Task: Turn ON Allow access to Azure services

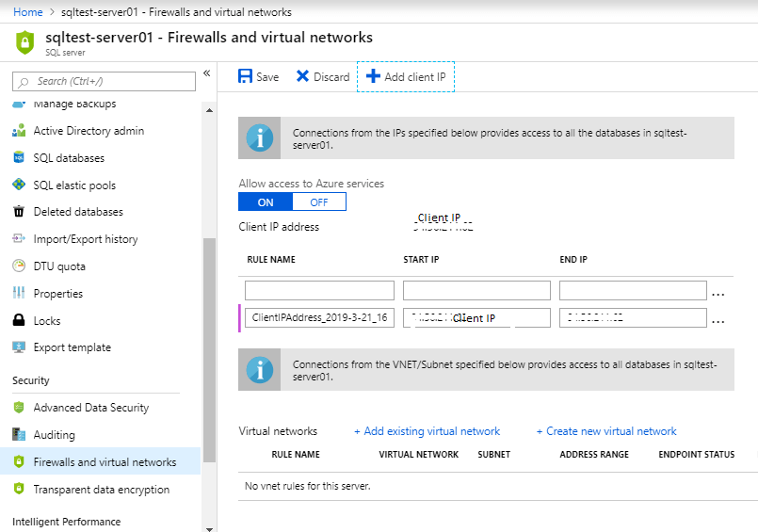Action: pos(266,202)
